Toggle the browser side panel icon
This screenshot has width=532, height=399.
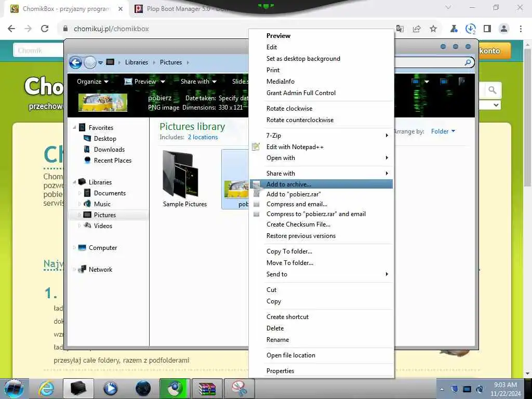[x=487, y=29]
